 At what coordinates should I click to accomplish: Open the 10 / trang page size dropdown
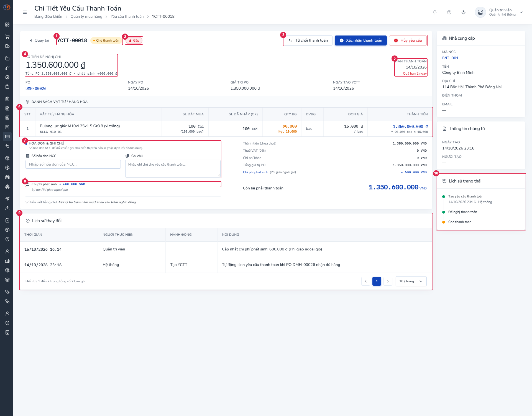(411, 281)
